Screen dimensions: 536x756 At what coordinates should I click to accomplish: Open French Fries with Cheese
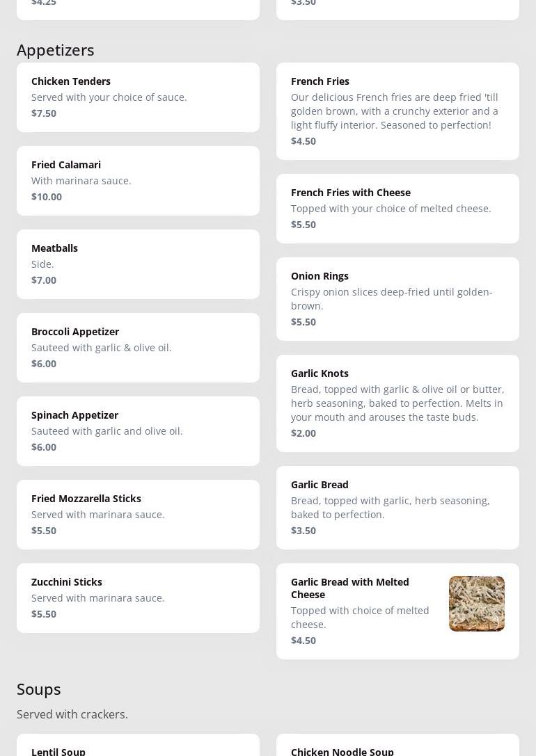(x=397, y=209)
